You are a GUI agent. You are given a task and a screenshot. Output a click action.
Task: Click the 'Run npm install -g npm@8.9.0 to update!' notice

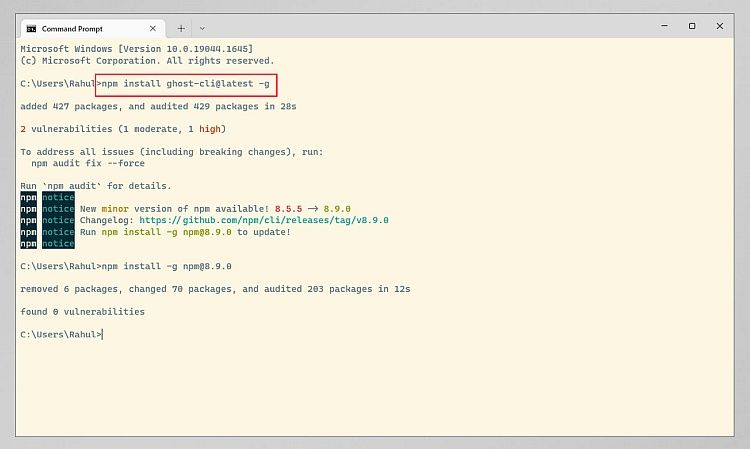click(x=185, y=232)
